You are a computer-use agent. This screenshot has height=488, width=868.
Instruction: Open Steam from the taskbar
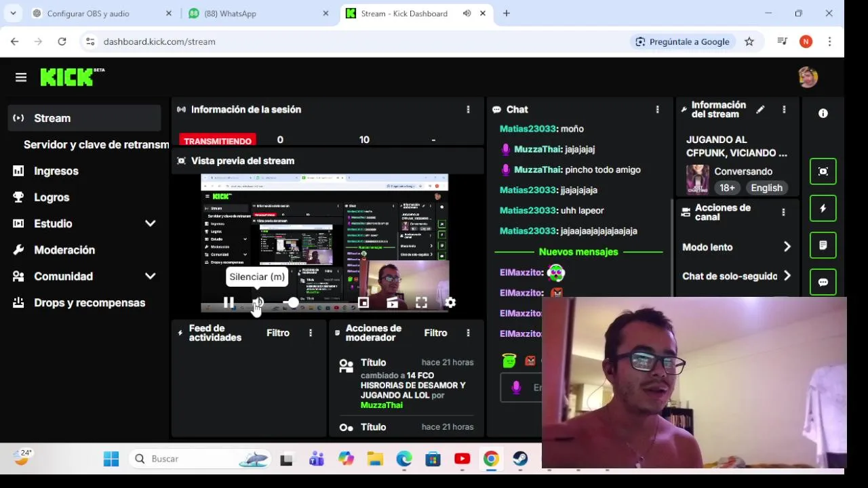pos(520,459)
